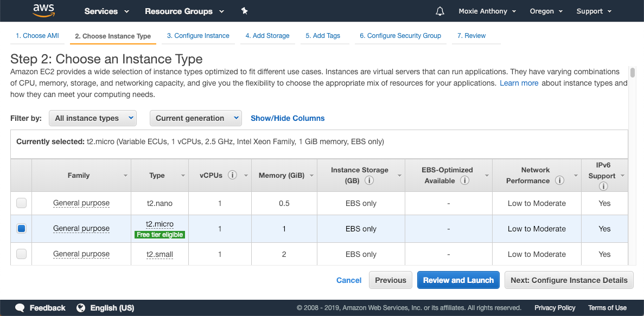Open the Oregon region menu
Image resolution: width=644 pixels, height=316 pixels.
[x=546, y=11]
